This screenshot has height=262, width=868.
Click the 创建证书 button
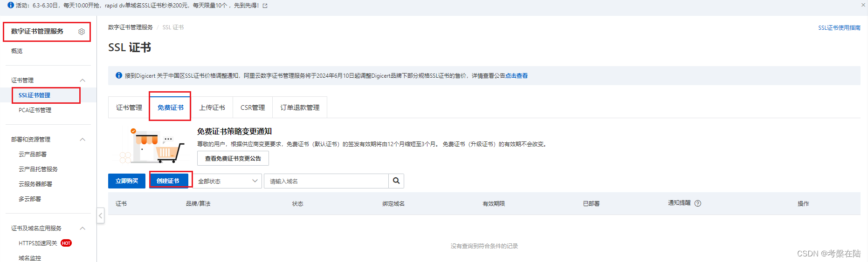click(x=168, y=181)
